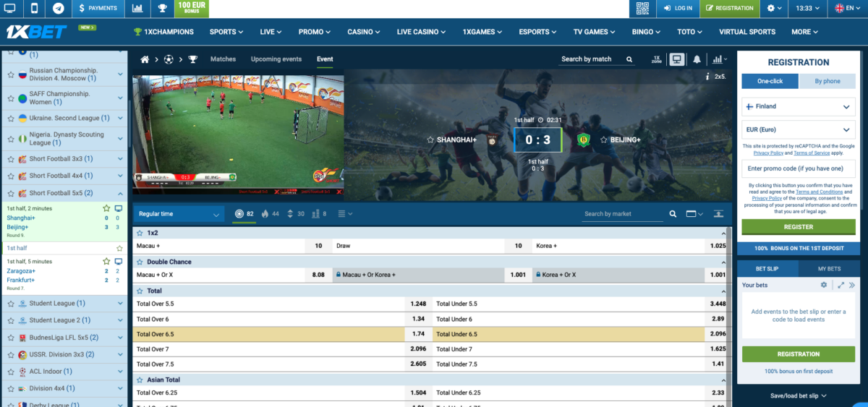Open the desktop app icon in the top bar
The image size is (868, 407).
click(x=10, y=8)
